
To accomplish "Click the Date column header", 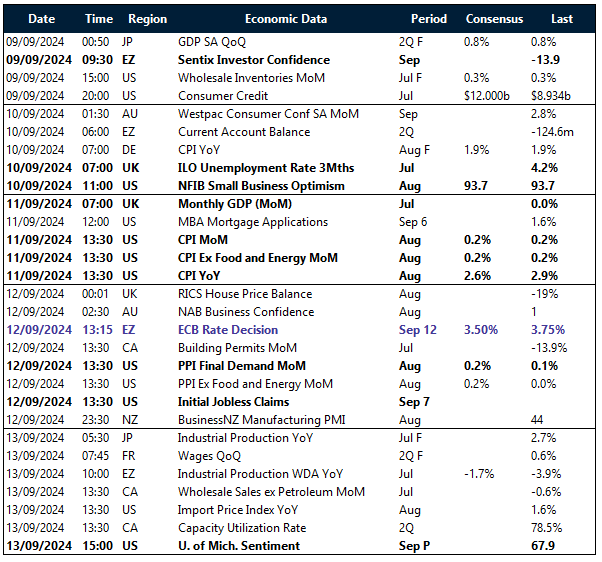I will click(x=41, y=19).
